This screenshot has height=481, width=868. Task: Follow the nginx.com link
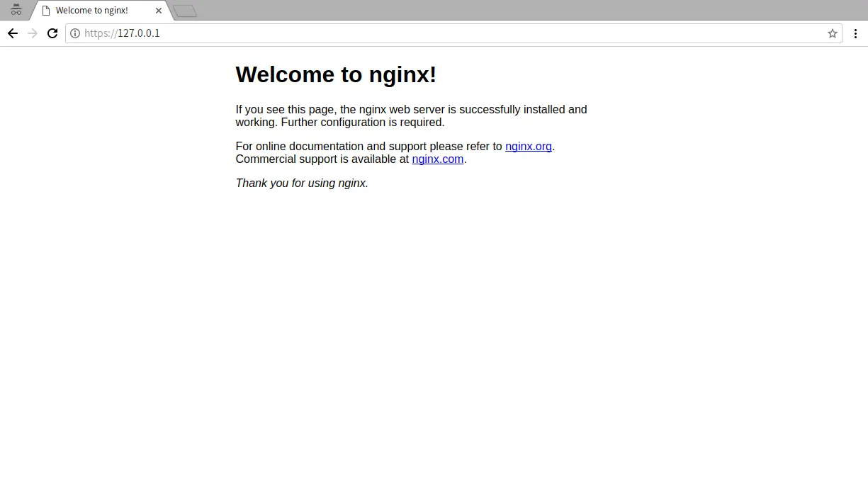pyautogui.click(x=438, y=159)
